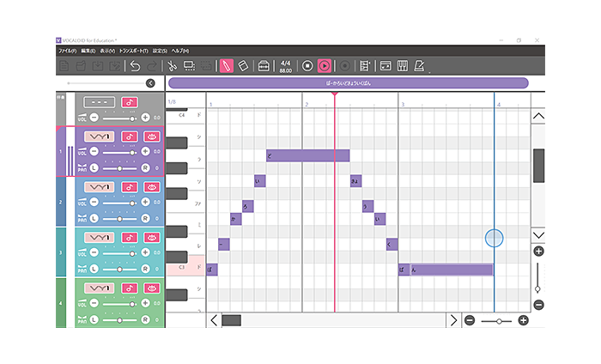Toggle track 3 music note mute button
The image size is (601, 364).
[130, 238]
